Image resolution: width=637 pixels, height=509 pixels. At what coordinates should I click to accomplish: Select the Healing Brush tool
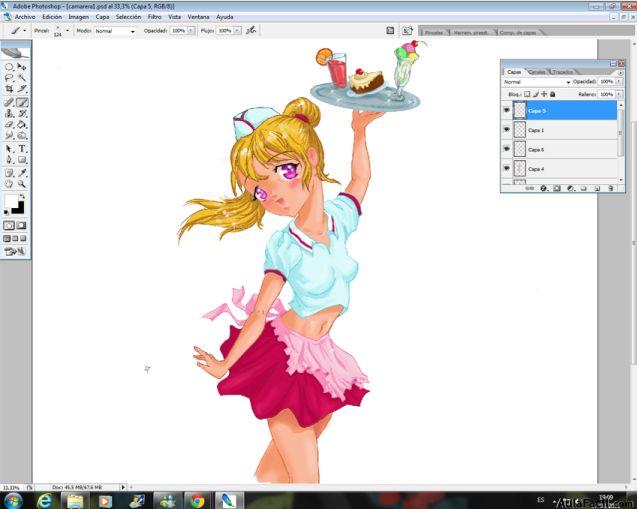[9, 102]
